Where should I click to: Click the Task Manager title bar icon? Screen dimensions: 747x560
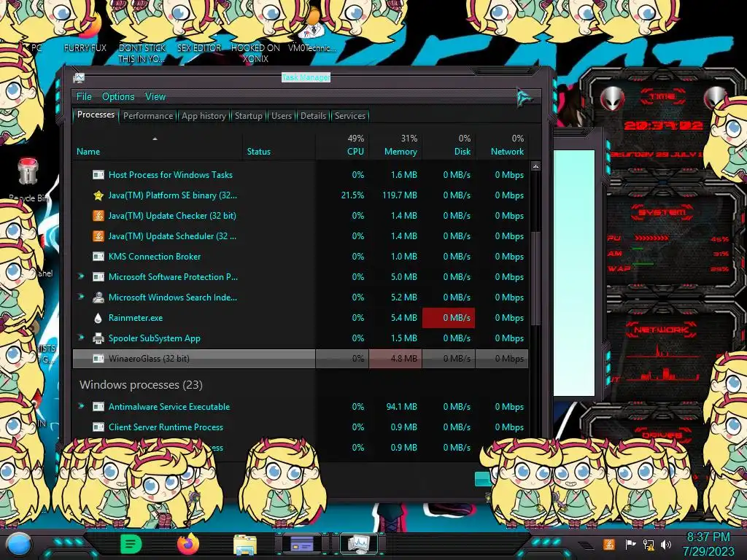click(79, 77)
